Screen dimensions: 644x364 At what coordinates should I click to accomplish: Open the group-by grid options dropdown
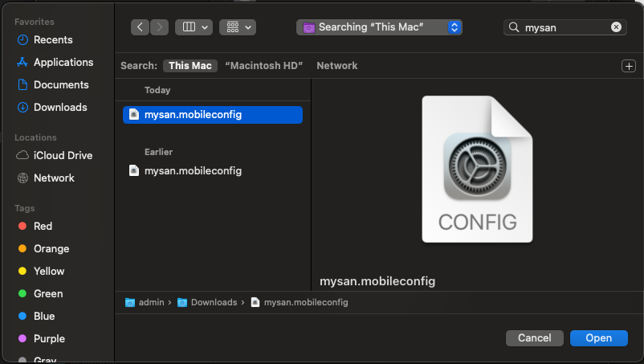point(238,27)
